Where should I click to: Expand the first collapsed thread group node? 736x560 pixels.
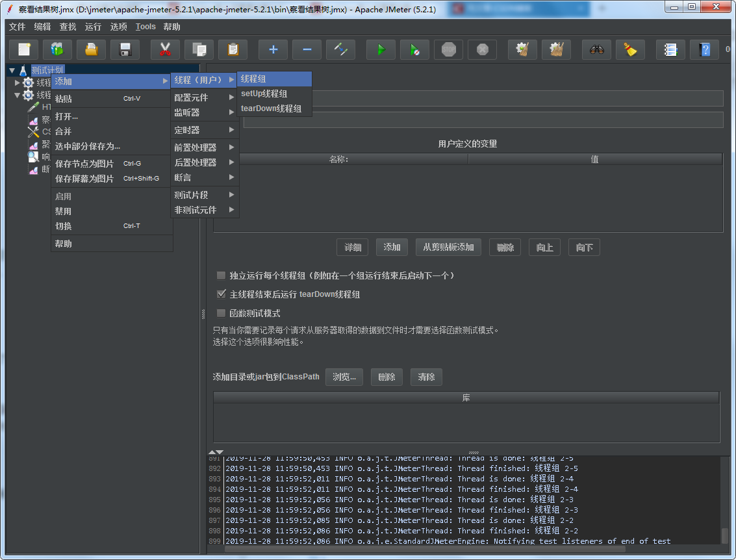tap(18, 83)
